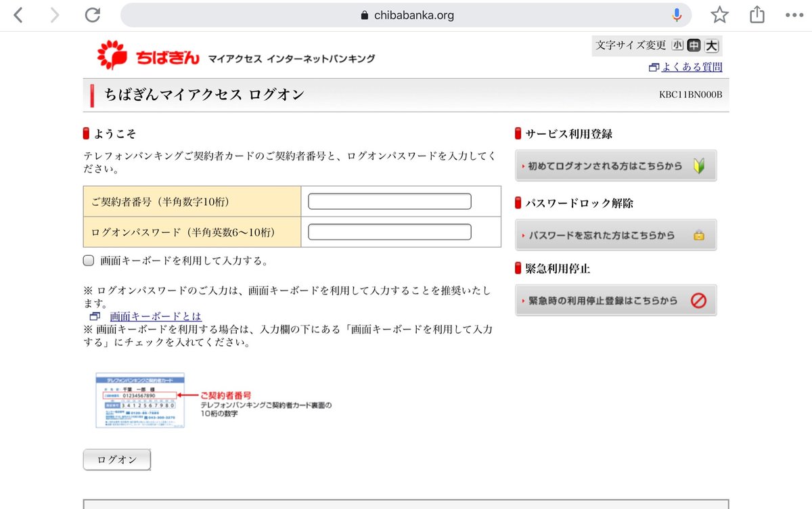Click the chibabanka.org address bar
The width and height of the screenshot is (812, 509).
[406, 15]
